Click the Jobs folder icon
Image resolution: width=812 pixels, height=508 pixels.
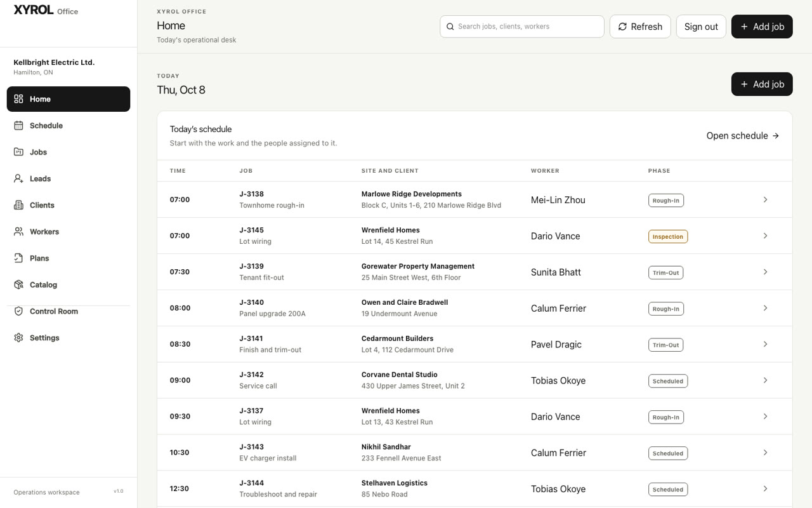pos(18,152)
